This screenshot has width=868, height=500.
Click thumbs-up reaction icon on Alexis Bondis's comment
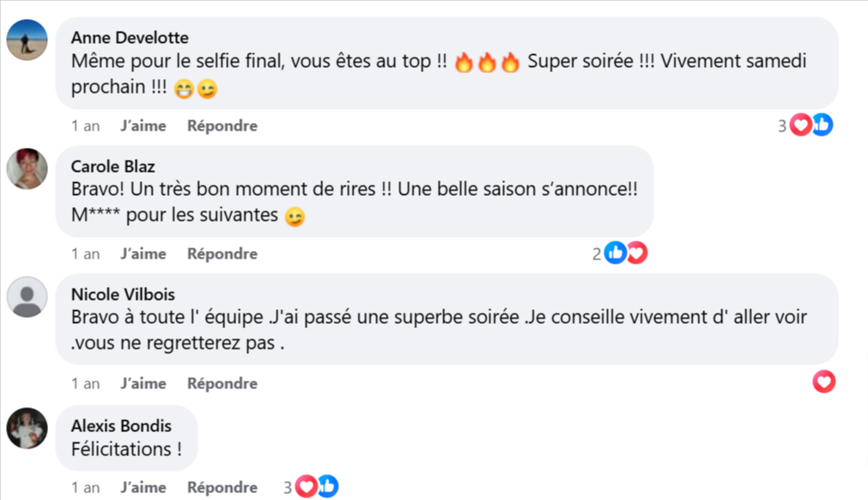tap(327, 487)
